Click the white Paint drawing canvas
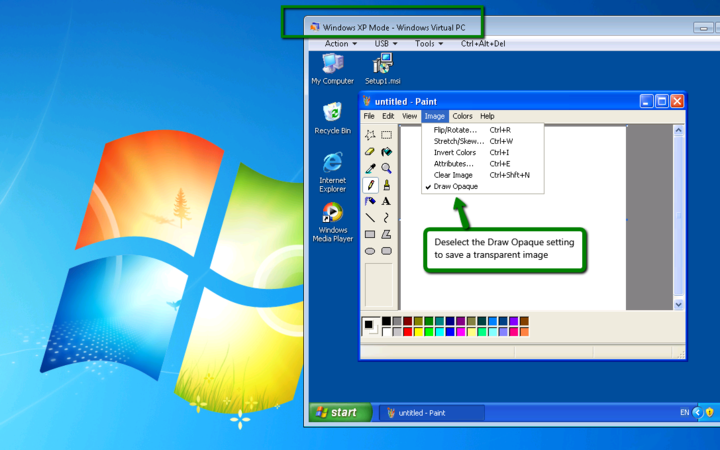The image size is (720, 450). pyautogui.click(x=513, y=218)
